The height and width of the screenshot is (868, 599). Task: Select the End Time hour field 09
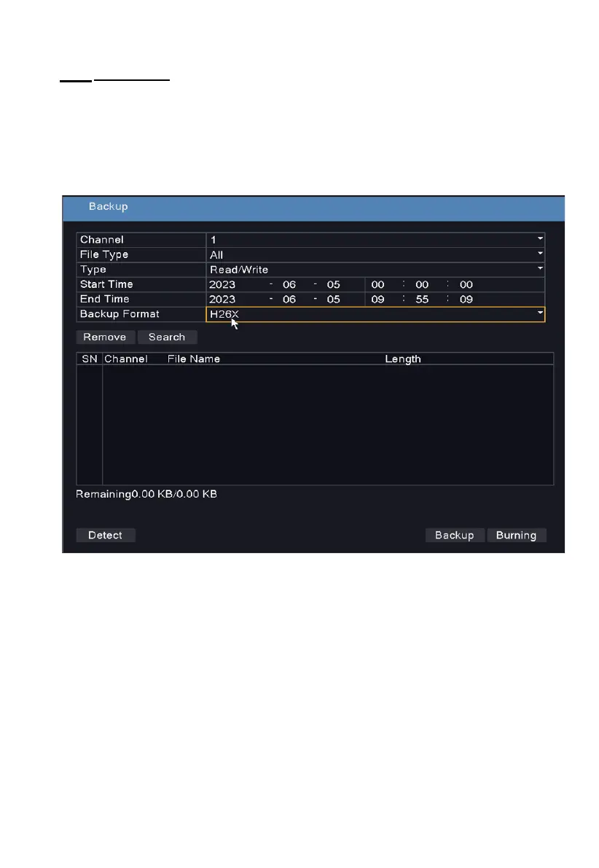pyautogui.click(x=377, y=300)
